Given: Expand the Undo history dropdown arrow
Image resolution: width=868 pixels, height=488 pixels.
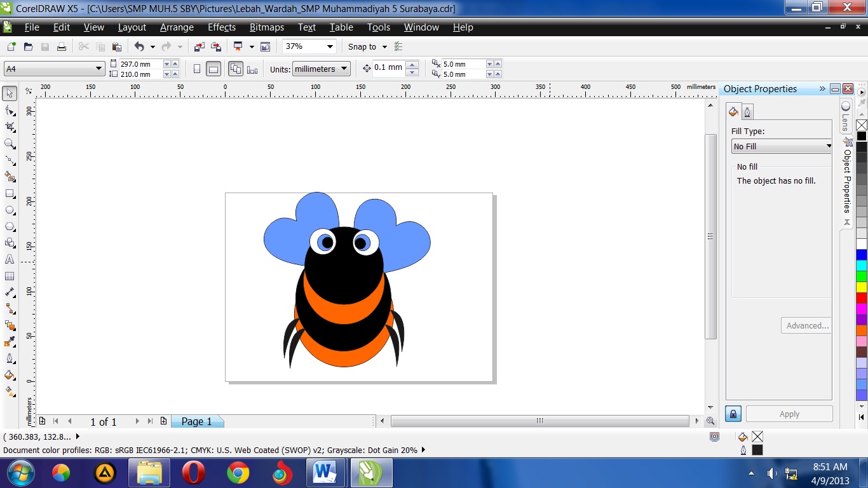Looking at the screenshot, I should 153,47.
